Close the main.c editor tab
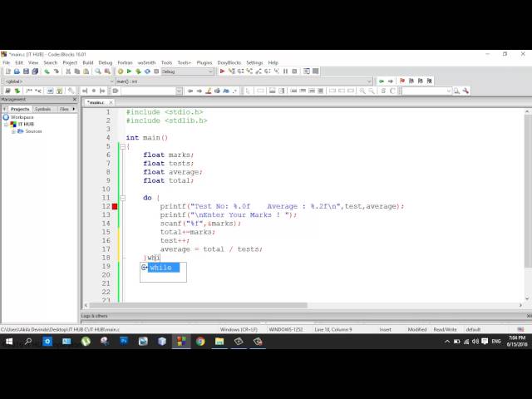 click(x=111, y=102)
